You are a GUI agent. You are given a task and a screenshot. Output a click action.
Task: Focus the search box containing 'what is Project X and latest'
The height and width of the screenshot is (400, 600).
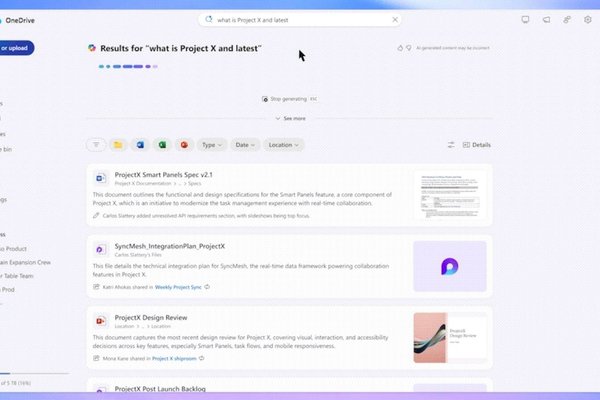click(300, 20)
